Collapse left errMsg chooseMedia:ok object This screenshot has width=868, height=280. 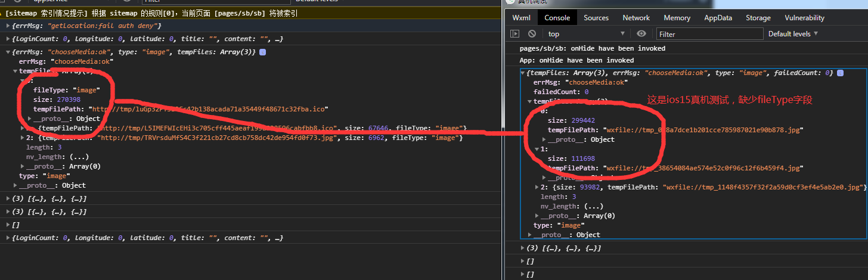(x=8, y=52)
